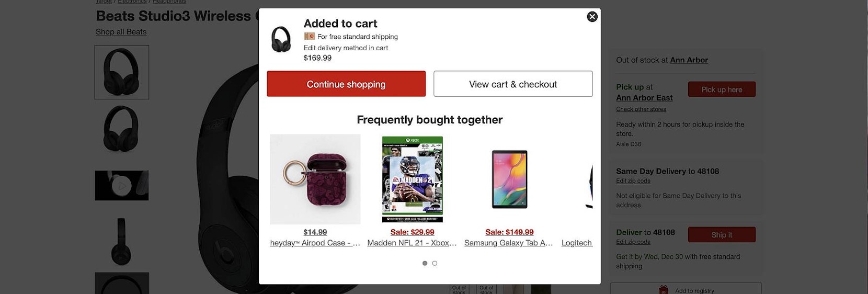Go to second carousel page dot

[435, 263]
